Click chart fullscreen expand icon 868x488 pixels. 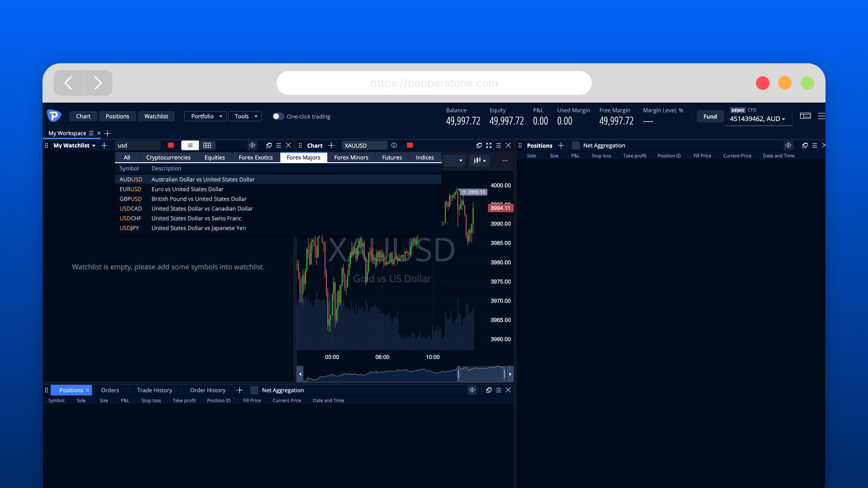489,145
